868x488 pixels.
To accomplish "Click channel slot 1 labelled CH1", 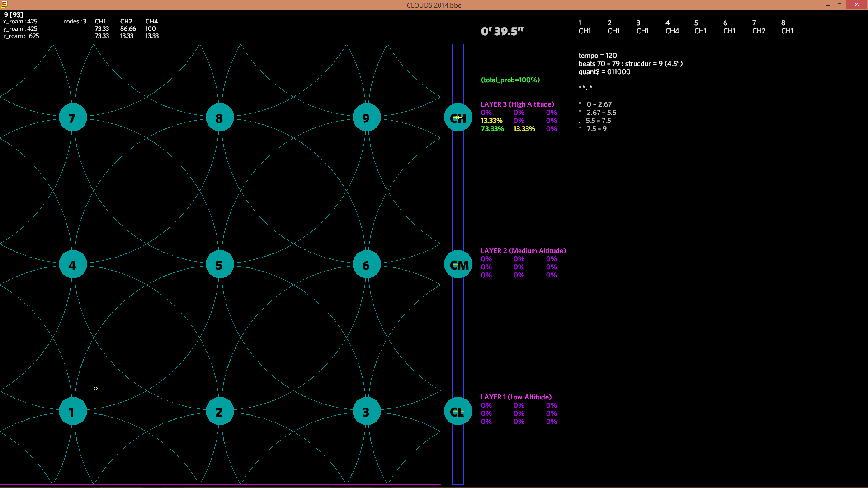I will pyautogui.click(x=585, y=27).
